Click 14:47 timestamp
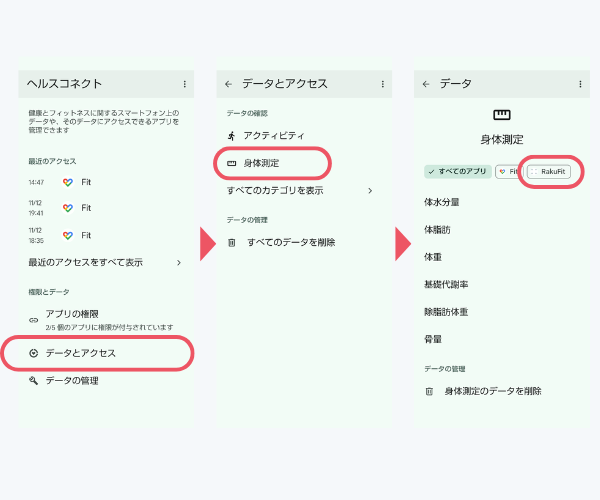Viewport: 600px width, 500px height. (x=36, y=182)
